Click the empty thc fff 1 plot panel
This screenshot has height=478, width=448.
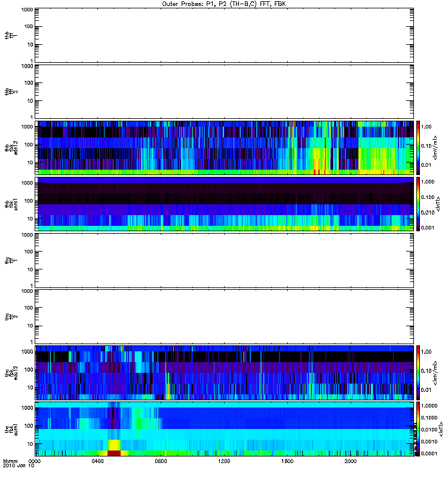[x=225, y=261]
